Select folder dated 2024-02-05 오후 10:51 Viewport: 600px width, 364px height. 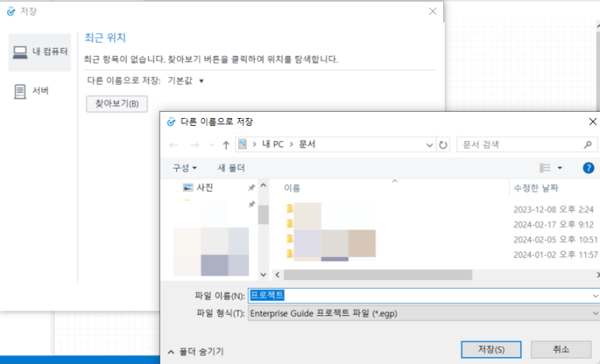pyautogui.click(x=440, y=240)
